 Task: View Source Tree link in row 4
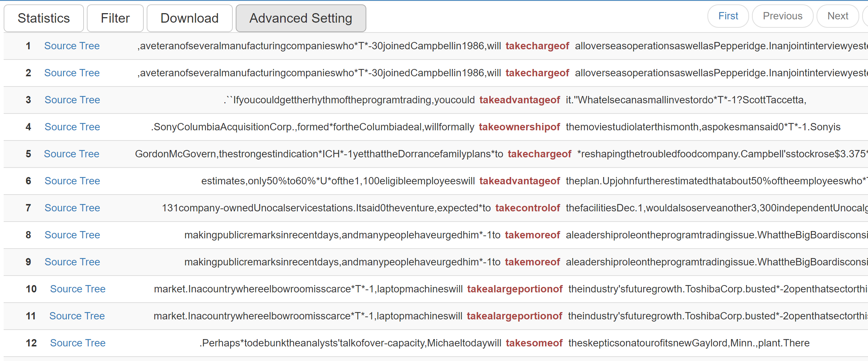[x=72, y=127]
